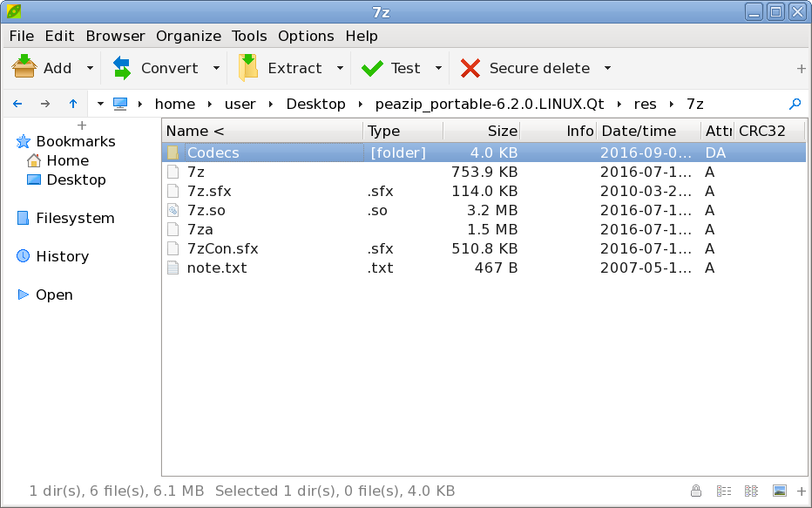Image resolution: width=812 pixels, height=508 pixels.
Task: Click the plus icon in status bar
Action: point(802,491)
